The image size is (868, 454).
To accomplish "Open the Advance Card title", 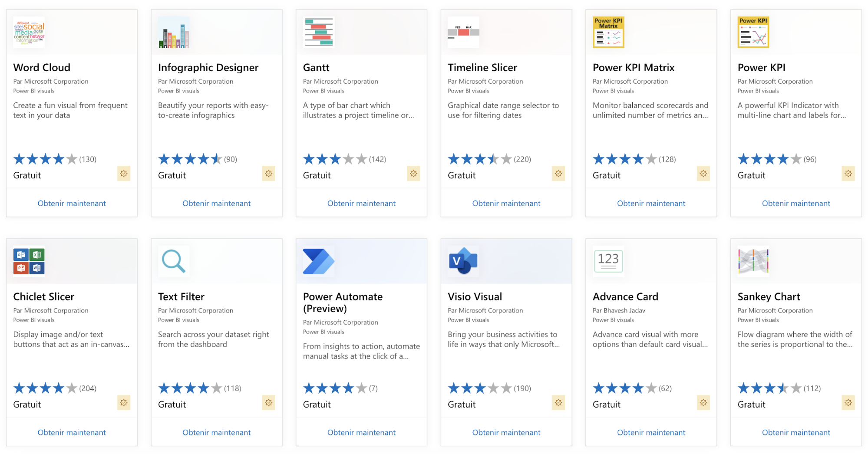I will tap(626, 297).
